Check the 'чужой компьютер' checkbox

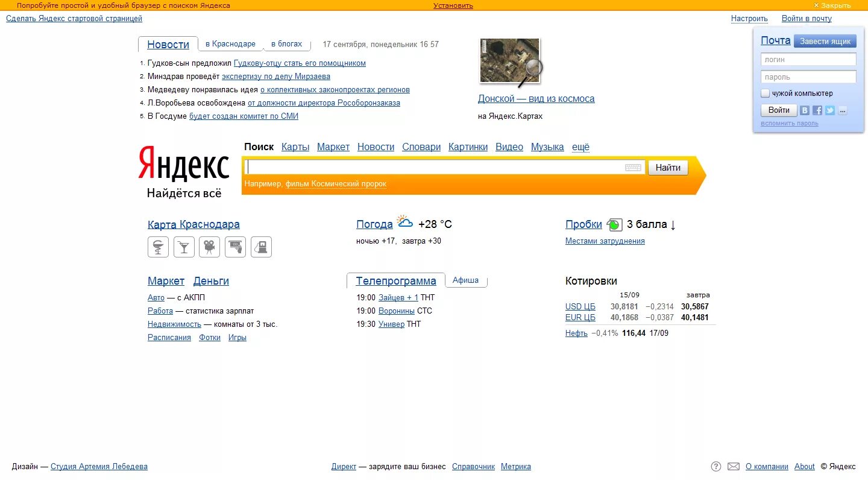766,93
